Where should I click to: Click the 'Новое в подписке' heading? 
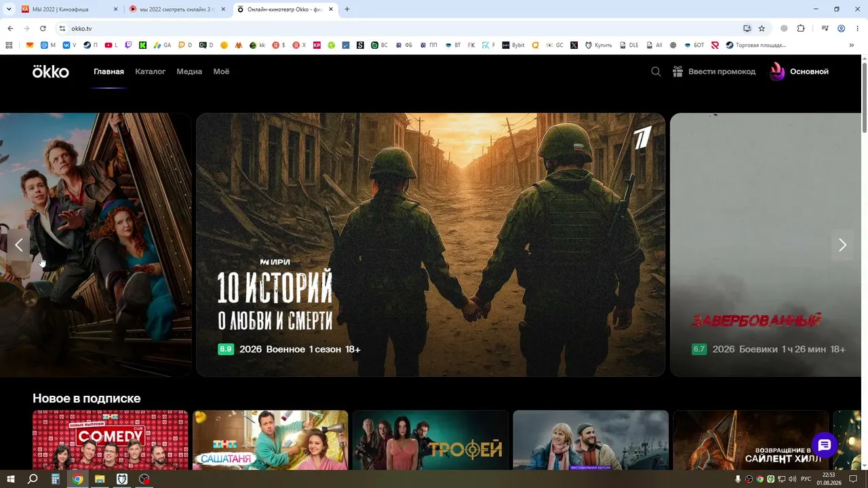tap(87, 398)
